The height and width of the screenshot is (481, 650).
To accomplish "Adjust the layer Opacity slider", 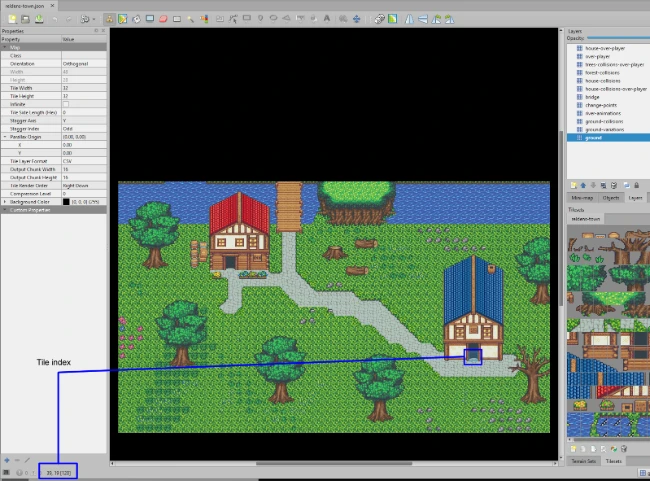I will pyautogui.click(x=618, y=38).
